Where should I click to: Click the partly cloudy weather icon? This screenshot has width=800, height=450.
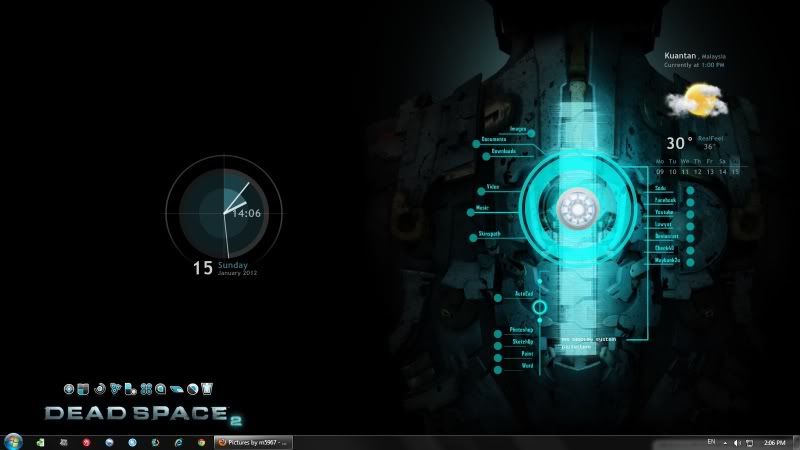[697, 101]
